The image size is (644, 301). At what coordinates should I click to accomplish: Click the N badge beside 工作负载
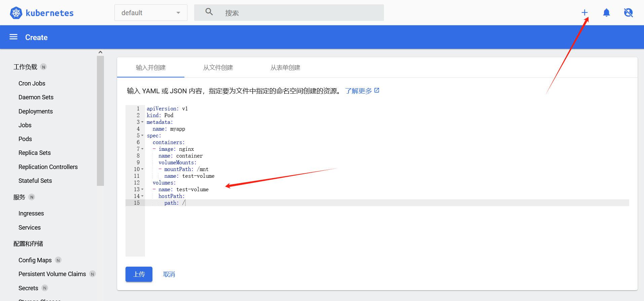point(43,67)
